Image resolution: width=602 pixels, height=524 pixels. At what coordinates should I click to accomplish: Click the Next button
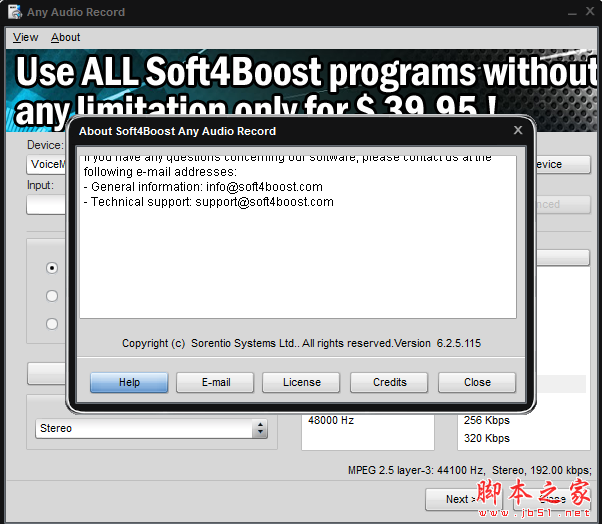463,499
